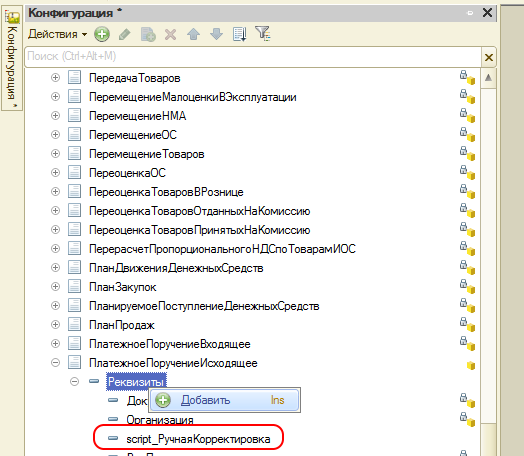Image resolution: width=524 pixels, height=456 pixels.
Task: Click the pencil Edit toolbar icon
Action: [125, 34]
